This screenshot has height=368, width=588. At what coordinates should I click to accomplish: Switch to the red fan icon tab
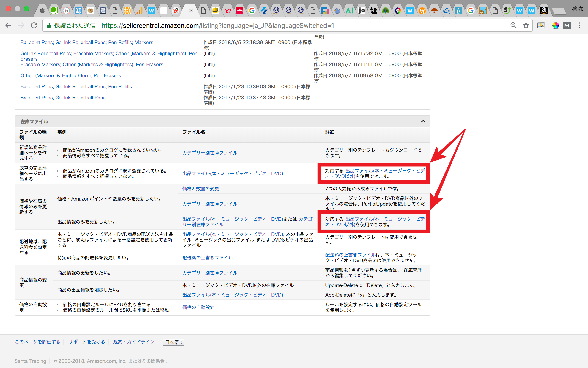tap(434, 11)
